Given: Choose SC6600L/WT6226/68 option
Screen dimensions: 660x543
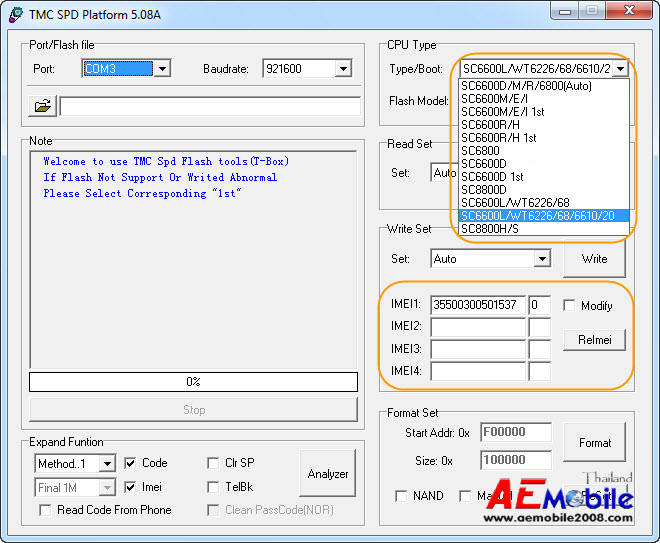Looking at the screenshot, I should (544, 203).
